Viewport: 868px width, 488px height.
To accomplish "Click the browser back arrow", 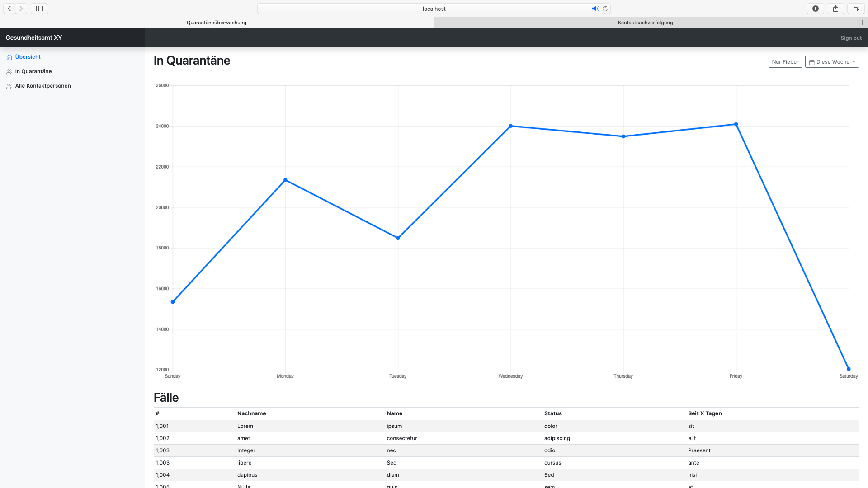I will pos(9,9).
